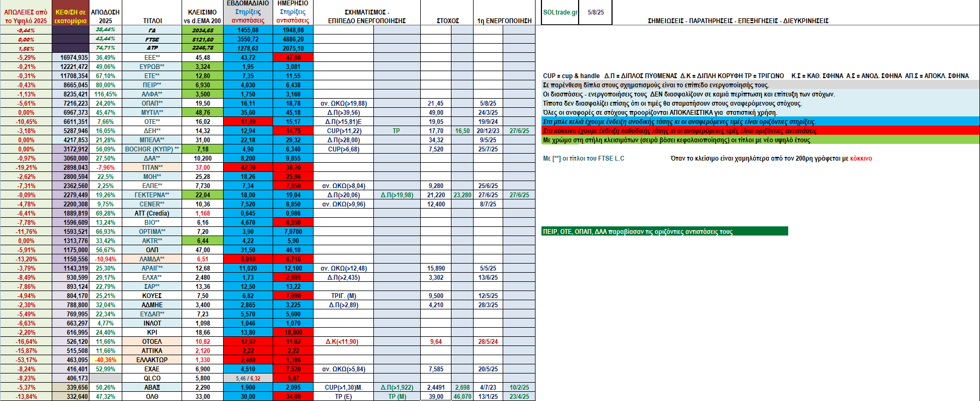This screenshot has width=980, height=401.
Task: Select the -19,21% loss cell
Action: click(26, 168)
